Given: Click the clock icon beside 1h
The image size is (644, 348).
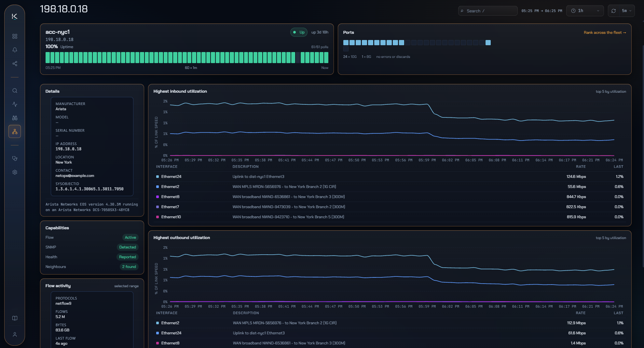Looking at the screenshot, I should point(573,11).
